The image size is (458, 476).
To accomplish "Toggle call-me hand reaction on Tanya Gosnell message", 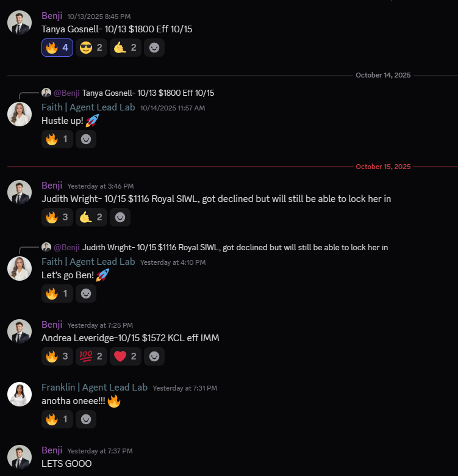I will (126, 48).
